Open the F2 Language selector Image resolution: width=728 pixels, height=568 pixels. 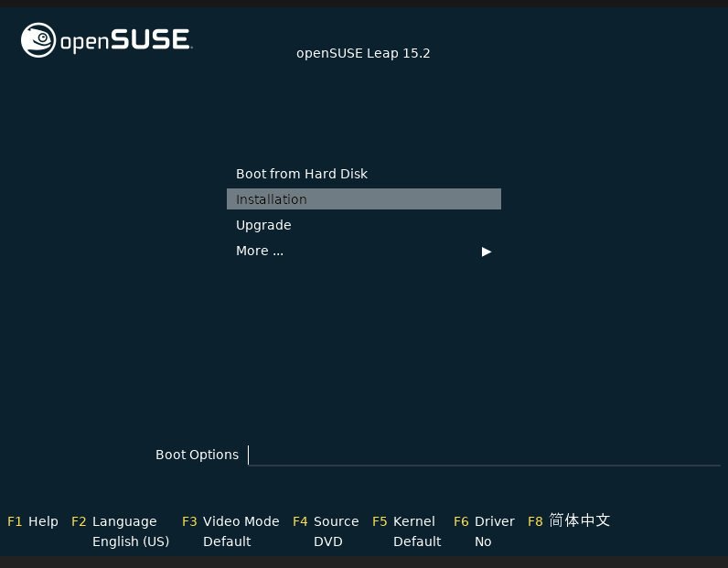pyautogui.click(x=114, y=521)
